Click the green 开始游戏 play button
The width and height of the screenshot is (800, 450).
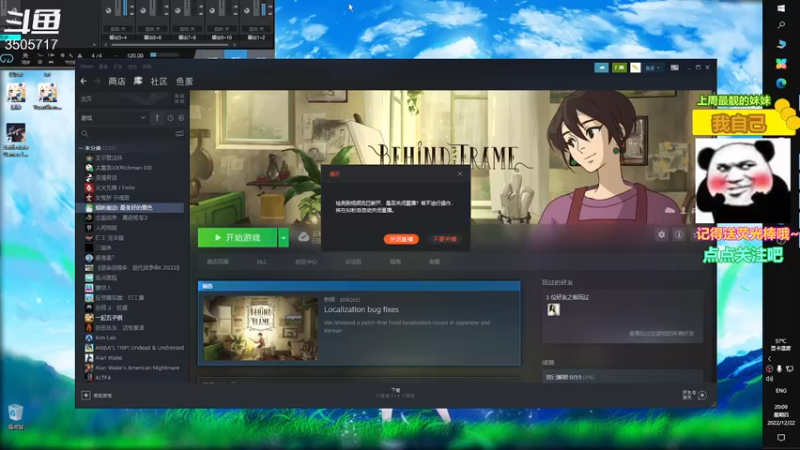pyautogui.click(x=237, y=238)
